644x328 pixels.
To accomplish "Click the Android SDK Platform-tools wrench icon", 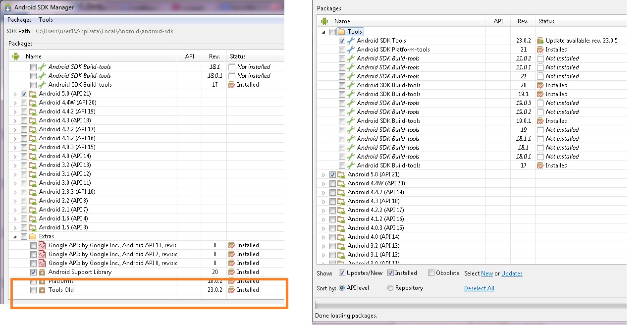I will point(351,50).
